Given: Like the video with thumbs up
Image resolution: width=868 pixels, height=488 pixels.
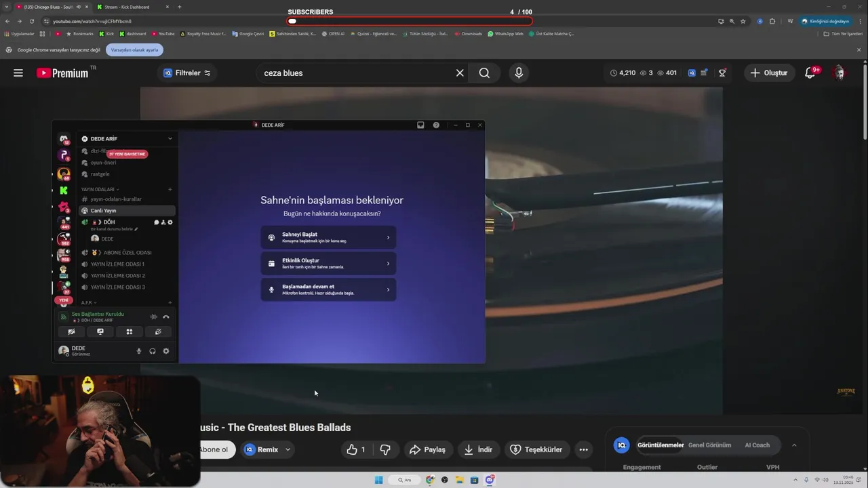Looking at the screenshot, I should pos(356,449).
